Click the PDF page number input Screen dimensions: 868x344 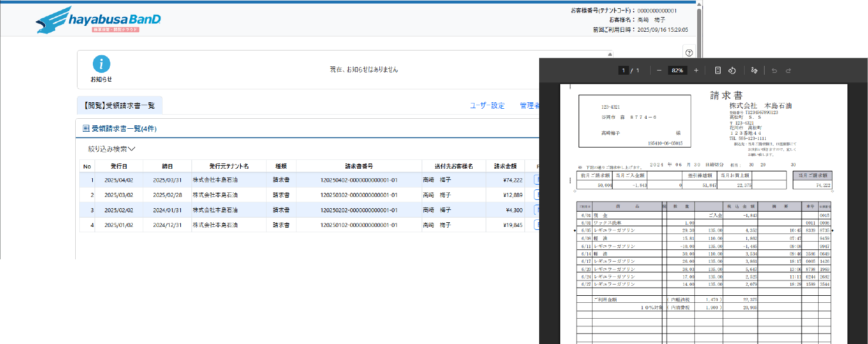click(x=623, y=71)
